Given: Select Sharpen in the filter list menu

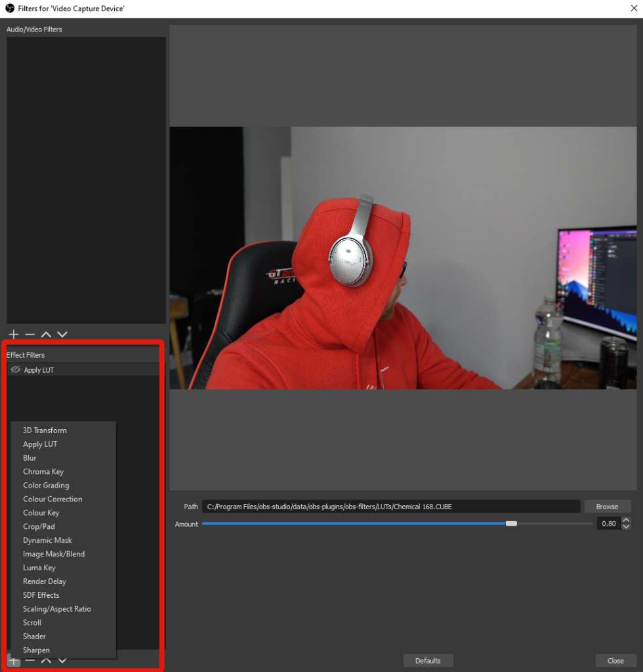Looking at the screenshot, I should [x=36, y=650].
